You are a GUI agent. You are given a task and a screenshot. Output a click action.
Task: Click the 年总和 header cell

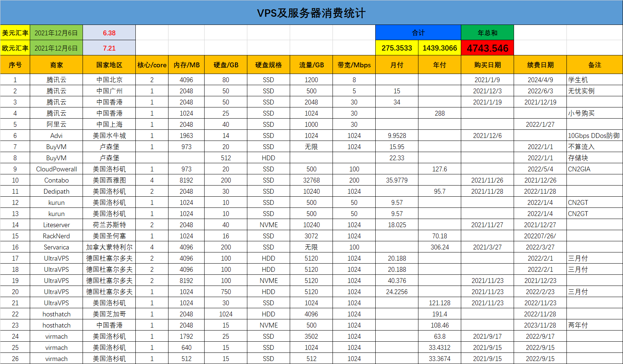coord(487,33)
